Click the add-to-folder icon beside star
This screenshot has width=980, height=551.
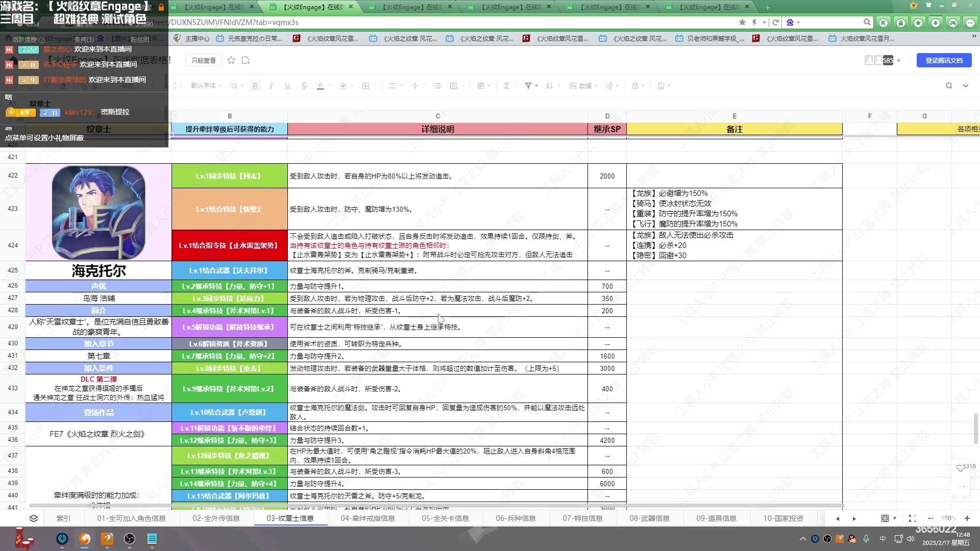click(246, 60)
